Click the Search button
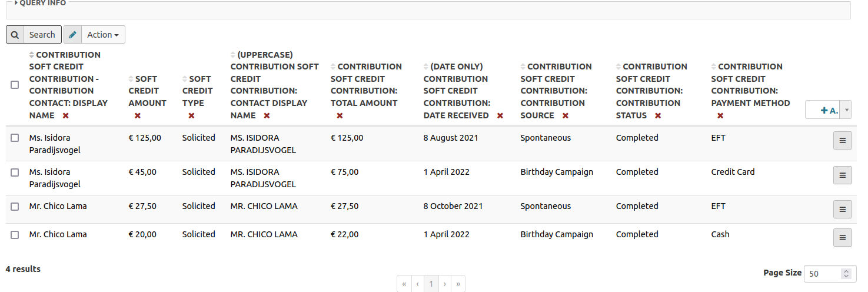The width and height of the screenshot is (868, 292). tap(42, 35)
